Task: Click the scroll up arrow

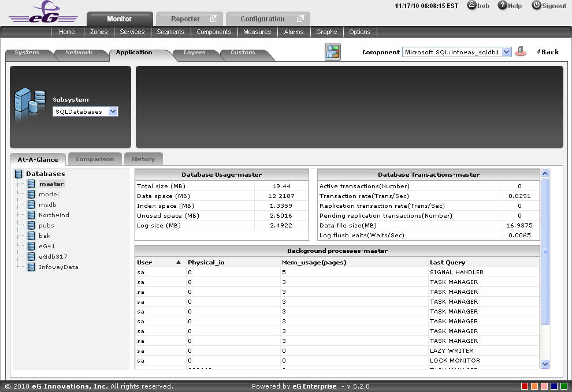Action: 545,174
